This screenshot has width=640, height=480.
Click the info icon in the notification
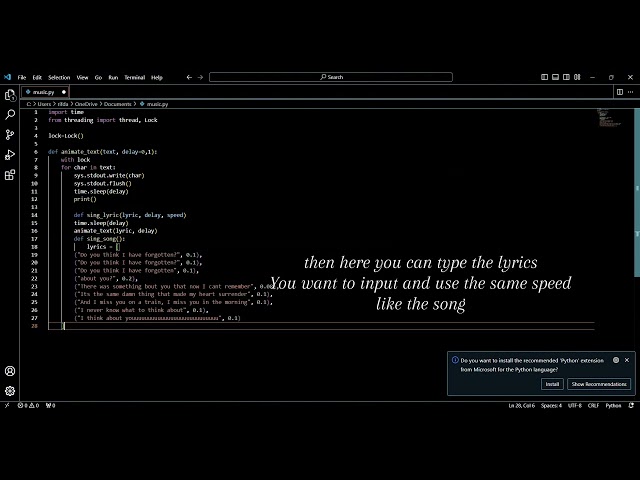[455, 360]
